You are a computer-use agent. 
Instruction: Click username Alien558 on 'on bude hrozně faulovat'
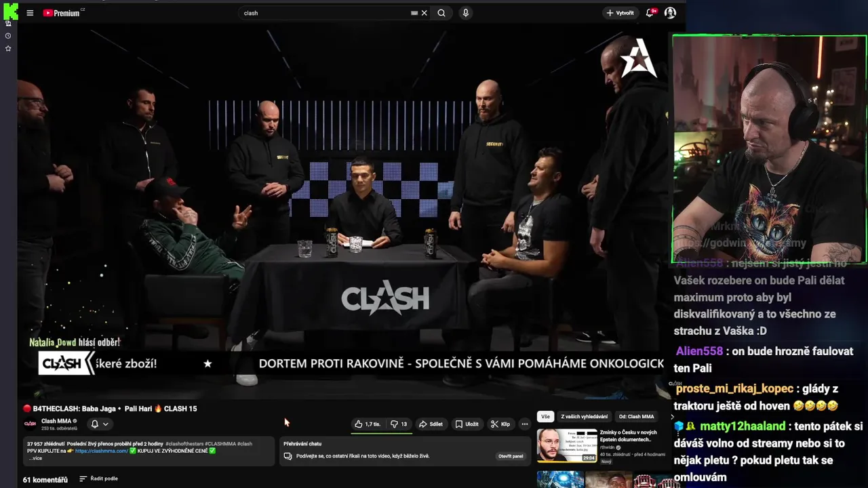tap(699, 351)
